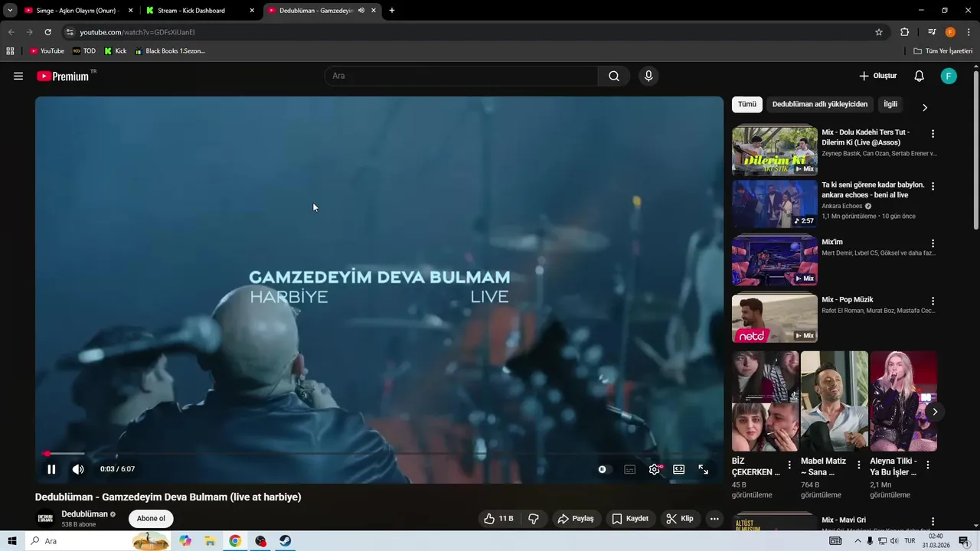Focus the YouTube Ara search field

point(462,76)
